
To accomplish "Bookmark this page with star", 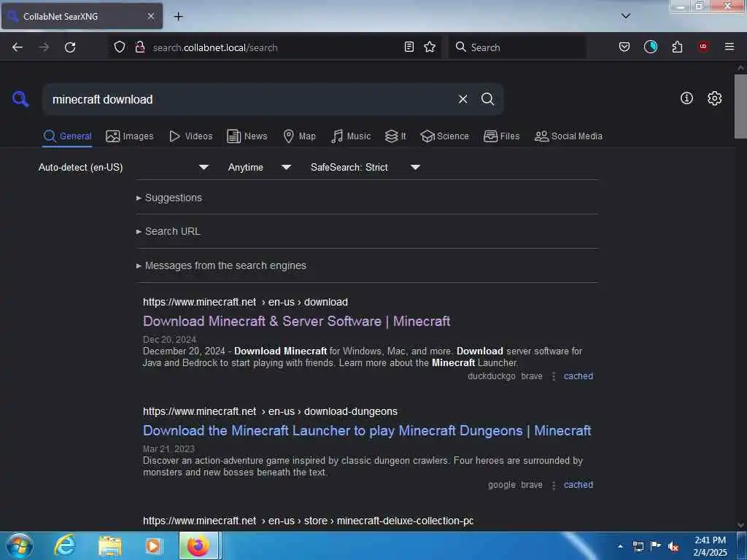I will coord(430,47).
